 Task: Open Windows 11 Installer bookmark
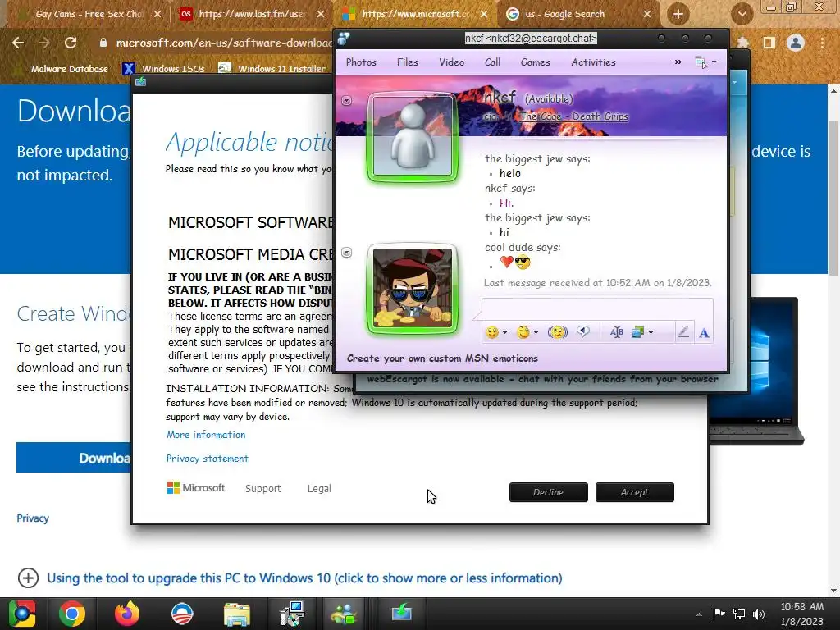272,69
